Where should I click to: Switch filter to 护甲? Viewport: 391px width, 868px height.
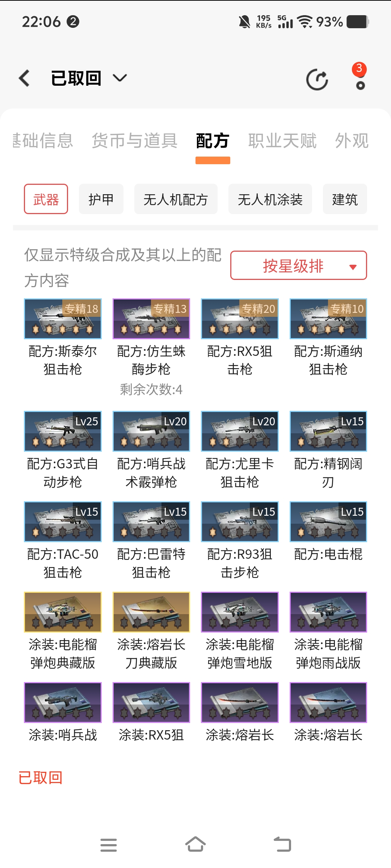(x=101, y=199)
